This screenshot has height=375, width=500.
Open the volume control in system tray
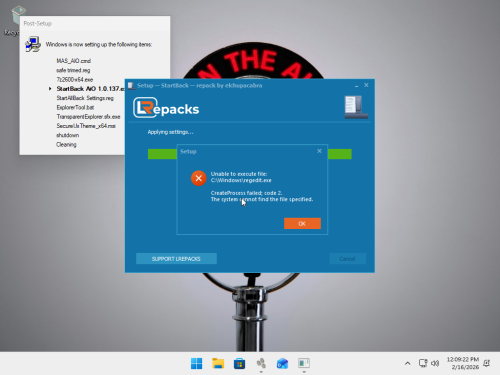coord(435,363)
